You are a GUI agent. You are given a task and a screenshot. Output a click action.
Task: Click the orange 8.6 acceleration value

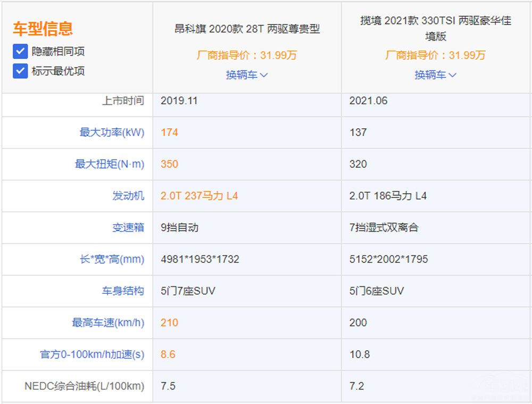pos(168,354)
